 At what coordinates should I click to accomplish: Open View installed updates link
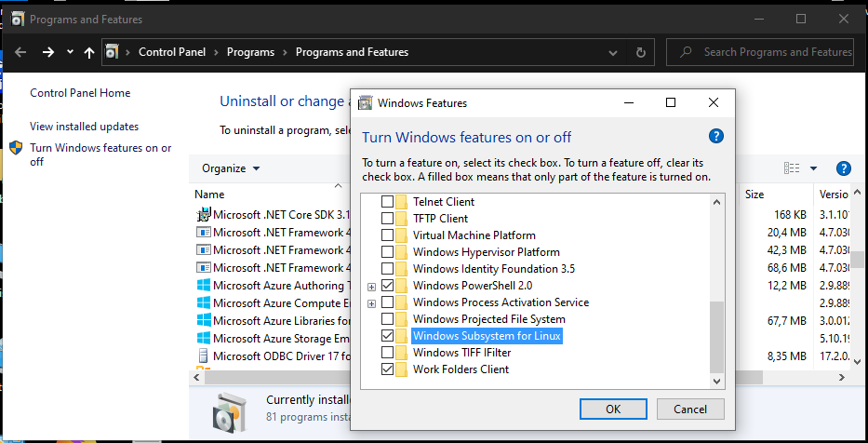[x=84, y=127]
